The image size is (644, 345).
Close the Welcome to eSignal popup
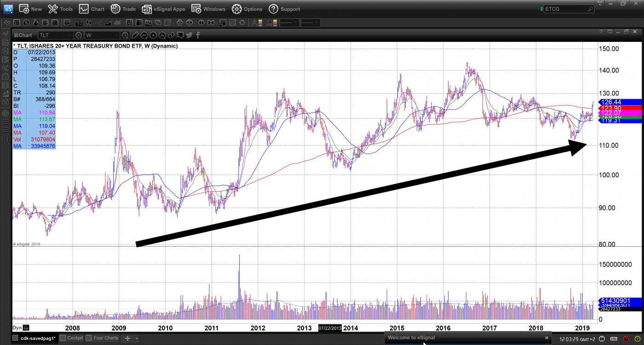546,338
